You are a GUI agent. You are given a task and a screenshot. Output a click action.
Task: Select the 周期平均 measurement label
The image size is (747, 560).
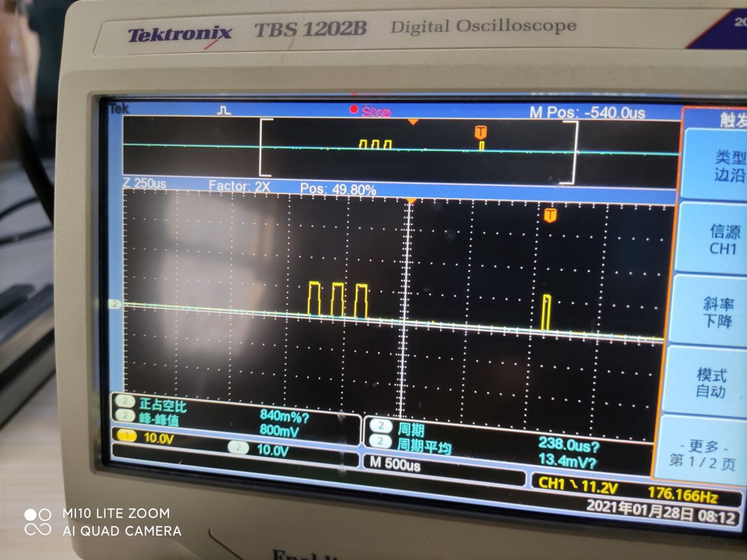coord(425,445)
